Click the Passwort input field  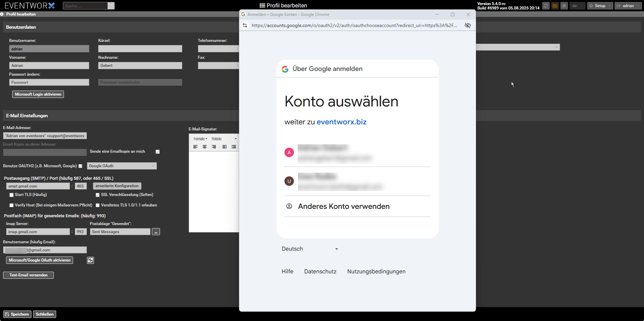pyautogui.click(x=49, y=82)
